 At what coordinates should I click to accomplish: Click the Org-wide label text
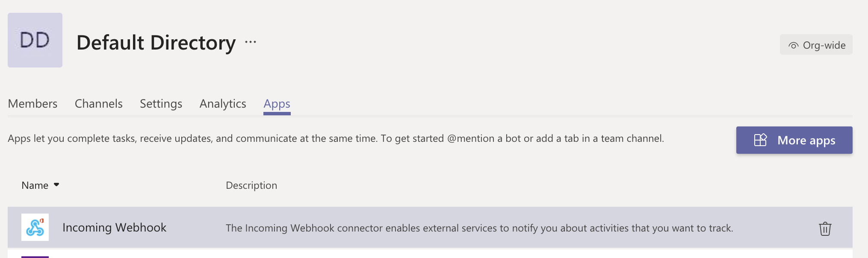[x=824, y=45]
